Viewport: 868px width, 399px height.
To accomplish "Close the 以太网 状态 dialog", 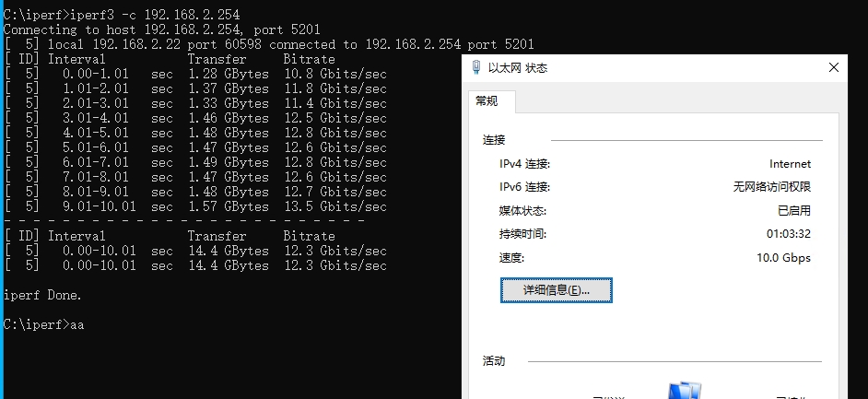I will pyautogui.click(x=833, y=67).
